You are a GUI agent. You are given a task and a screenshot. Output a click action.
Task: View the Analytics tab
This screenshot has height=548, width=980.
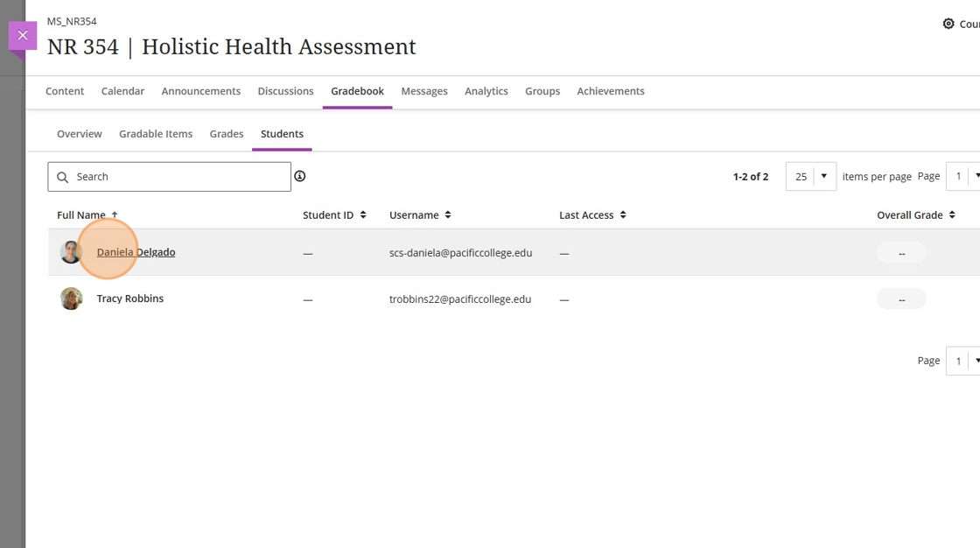pyautogui.click(x=486, y=91)
